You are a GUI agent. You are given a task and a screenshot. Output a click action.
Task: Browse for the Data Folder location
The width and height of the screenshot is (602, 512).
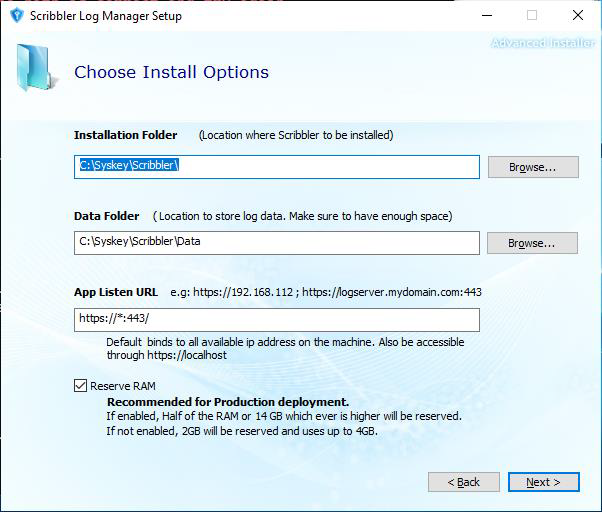[x=532, y=243]
